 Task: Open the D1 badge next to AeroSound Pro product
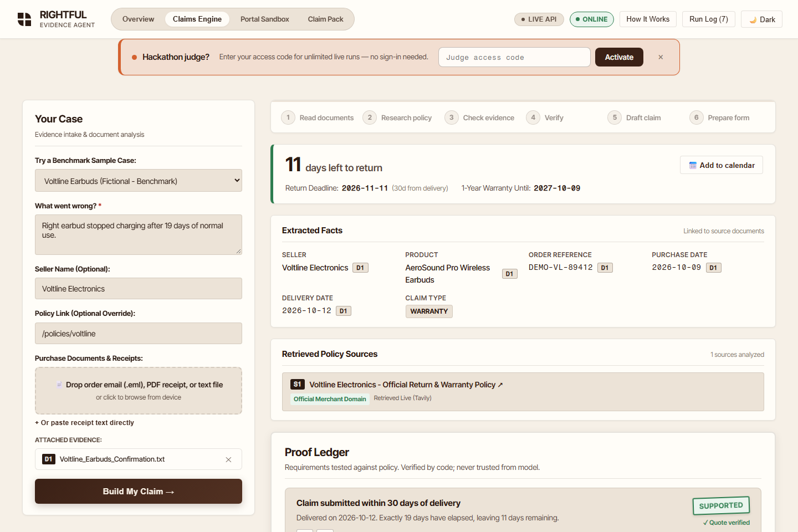(x=509, y=274)
